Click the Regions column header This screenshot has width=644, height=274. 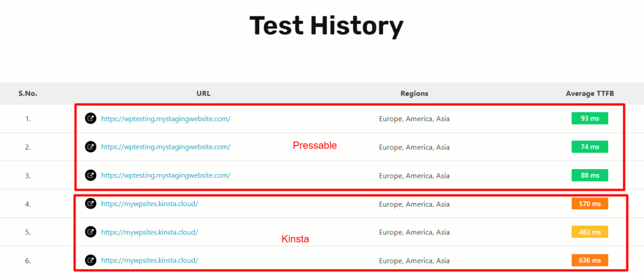pyautogui.click(x=414, y=94)
